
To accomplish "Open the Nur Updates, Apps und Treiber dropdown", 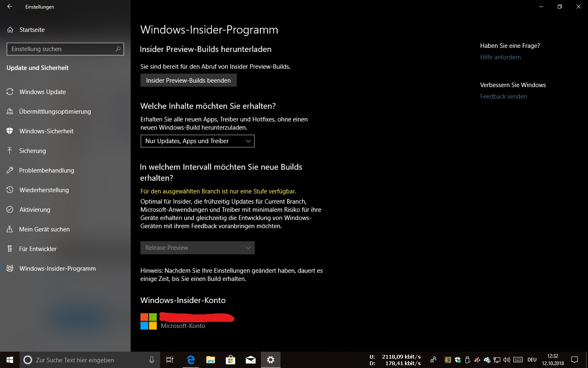I will point(198,141).
